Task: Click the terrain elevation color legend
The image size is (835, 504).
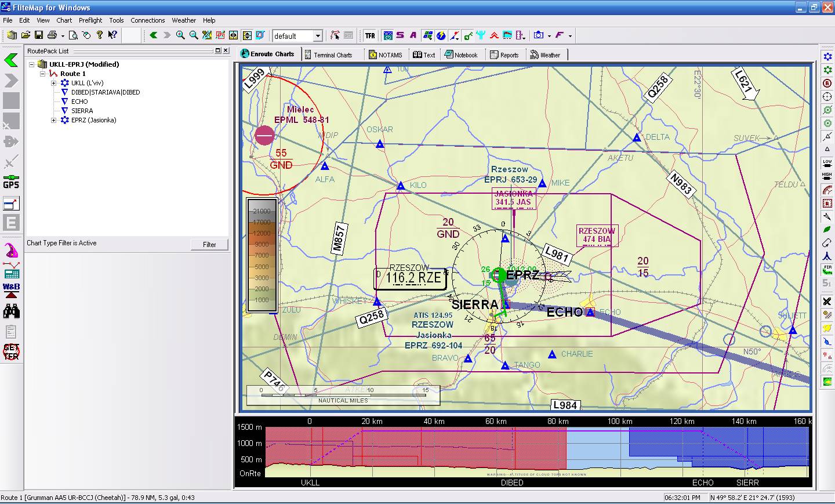Action: click(x=262, y=255)
